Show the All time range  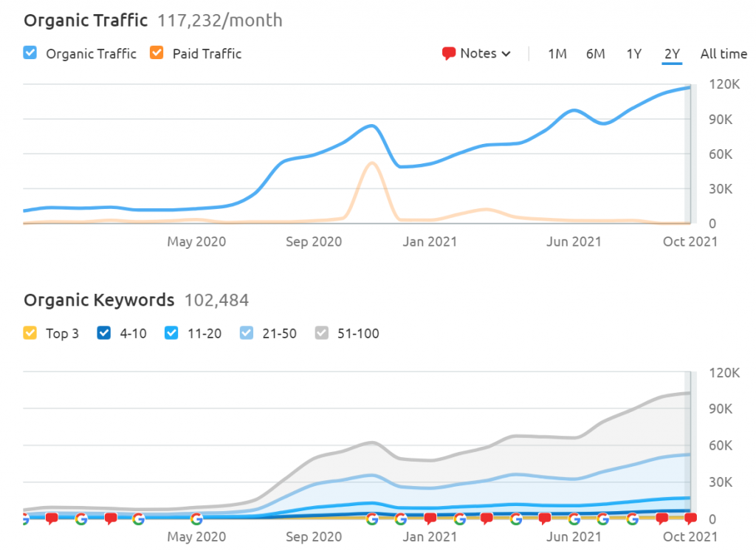pyautogui.click(x=723, y=54)
